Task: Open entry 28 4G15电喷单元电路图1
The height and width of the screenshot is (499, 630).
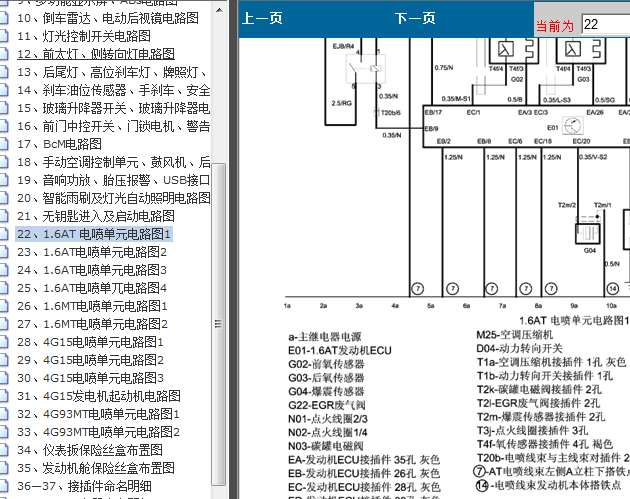Action: 90,342
